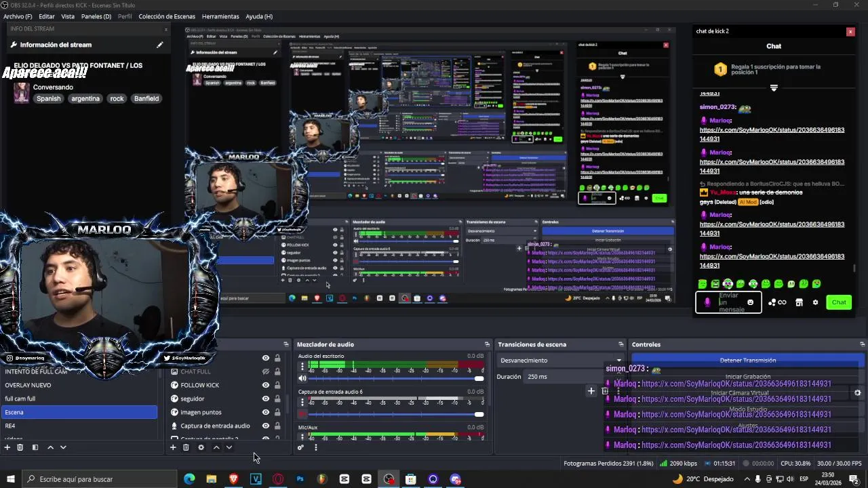Viewport: 868px width, 488px height.
Task: Toggle visibility of Captura de entrada audio source
Action: (x=266, y=426)
